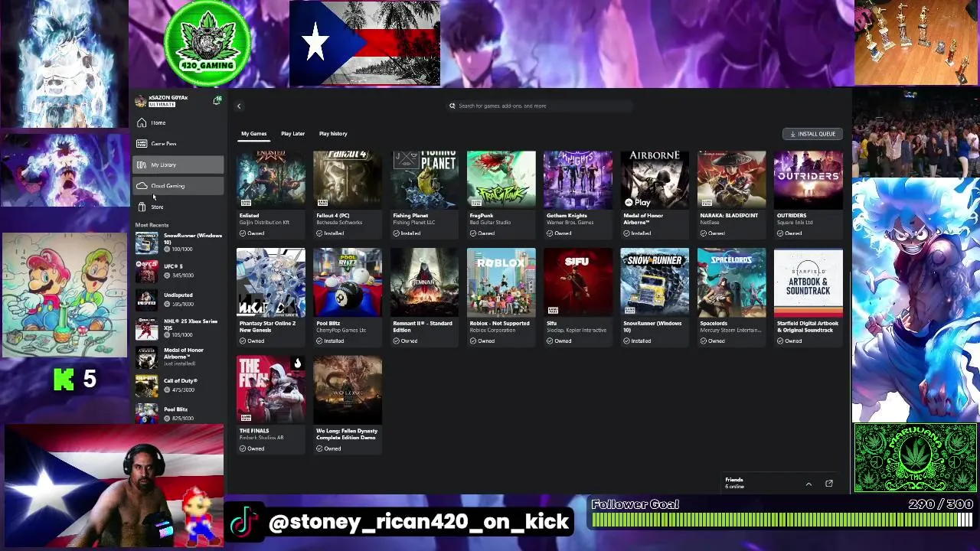Switch to the My Games tab

(254, 134)
